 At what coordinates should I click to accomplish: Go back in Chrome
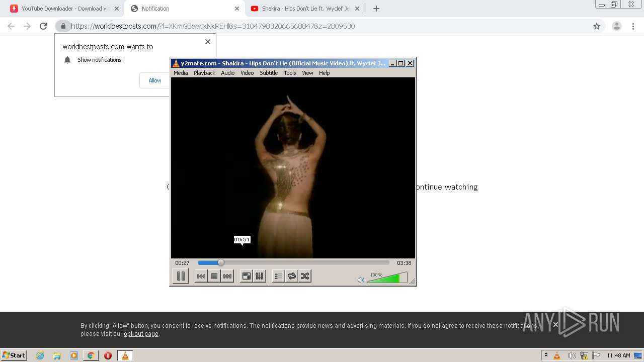(11, 26)
